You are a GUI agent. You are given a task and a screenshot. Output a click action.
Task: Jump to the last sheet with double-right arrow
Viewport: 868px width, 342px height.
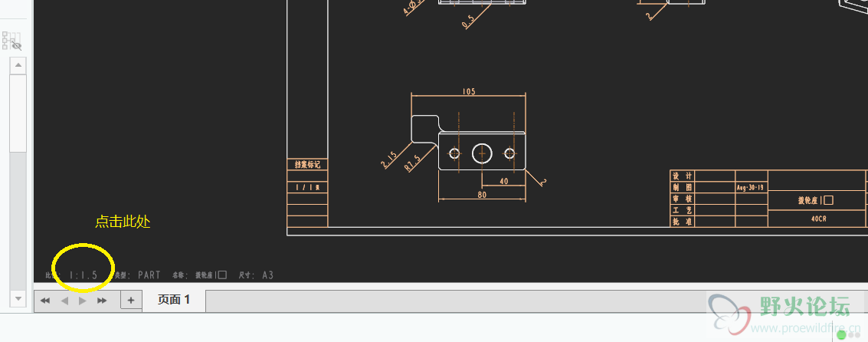coord(102,301)
